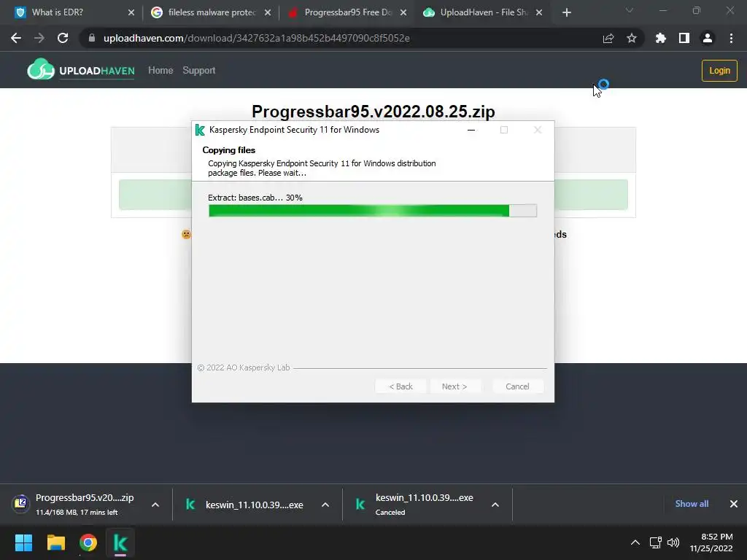Viewport: 747px width, 560px height.
Task: Close the fileless malware protection tab
Action: tap(268, 13)
